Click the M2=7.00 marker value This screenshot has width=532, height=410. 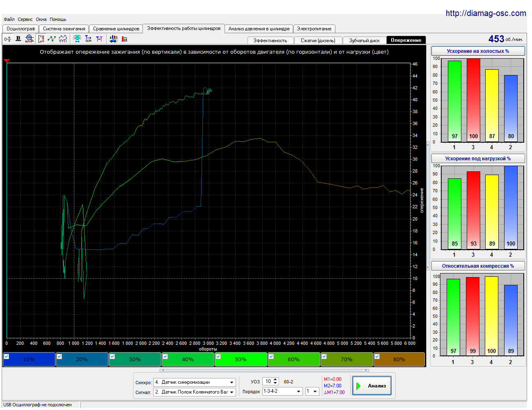coord(332,386)
